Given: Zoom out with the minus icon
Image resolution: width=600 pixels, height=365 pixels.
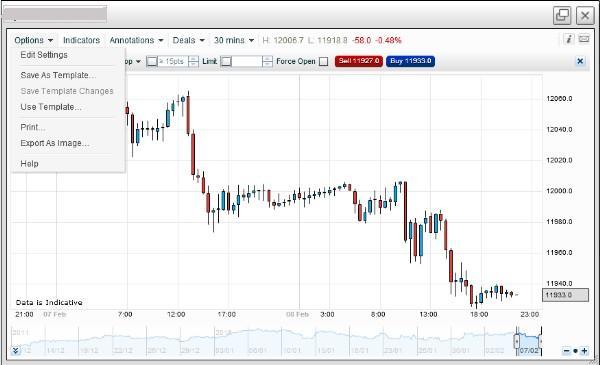Looking at the screenshot, I should click(567, 350).
